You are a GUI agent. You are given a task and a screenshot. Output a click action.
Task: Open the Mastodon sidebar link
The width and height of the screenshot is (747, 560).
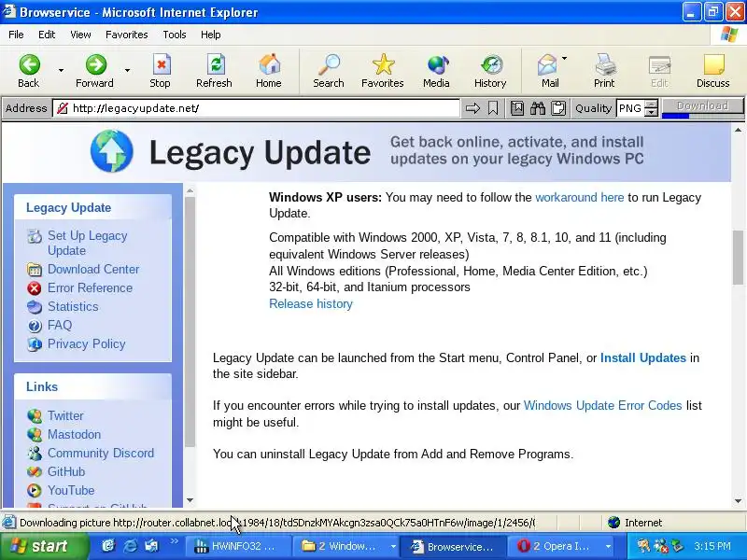[74, 435]
